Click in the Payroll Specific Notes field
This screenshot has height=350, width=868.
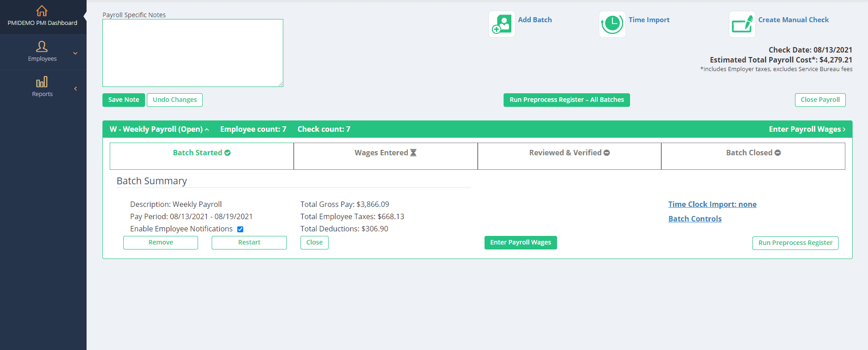click(193, 53)
